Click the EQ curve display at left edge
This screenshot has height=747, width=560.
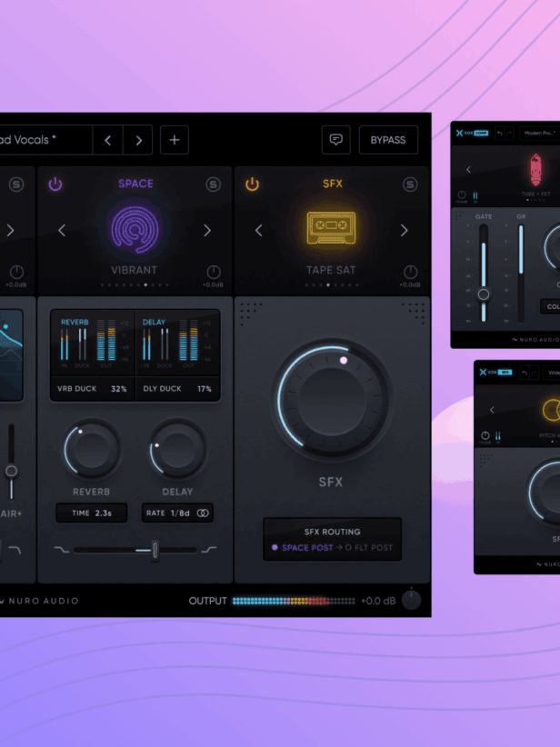(x=12, y=355)
